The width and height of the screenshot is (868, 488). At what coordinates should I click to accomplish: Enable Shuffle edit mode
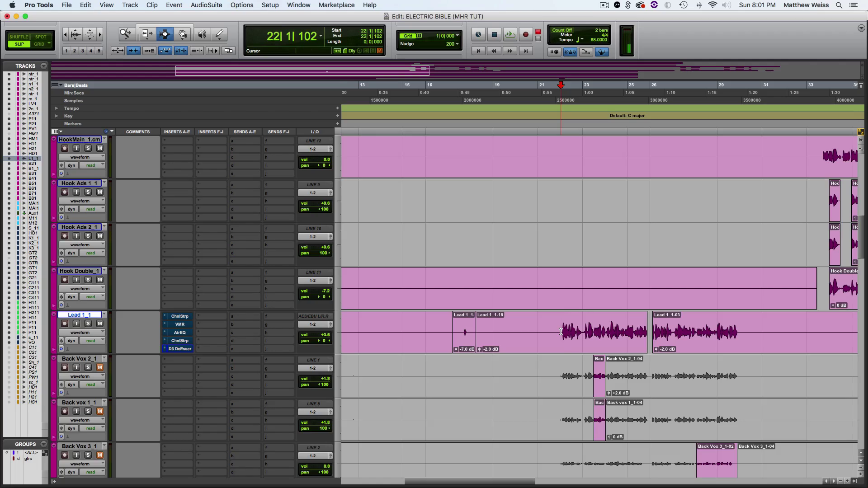[19, 37]
